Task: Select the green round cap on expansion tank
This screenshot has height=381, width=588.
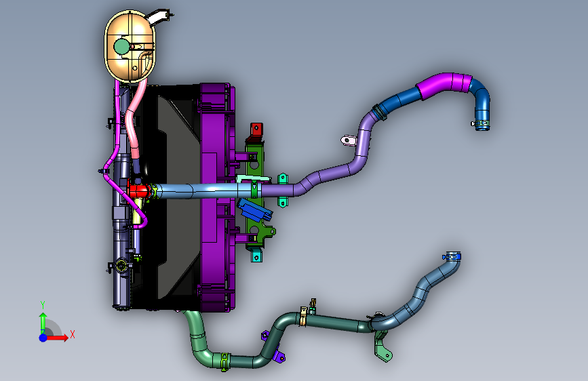Action: [x=121, y=47]
